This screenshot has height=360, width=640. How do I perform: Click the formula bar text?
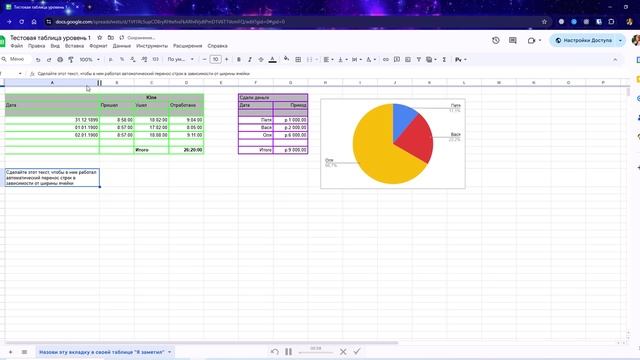coord(143,74)
